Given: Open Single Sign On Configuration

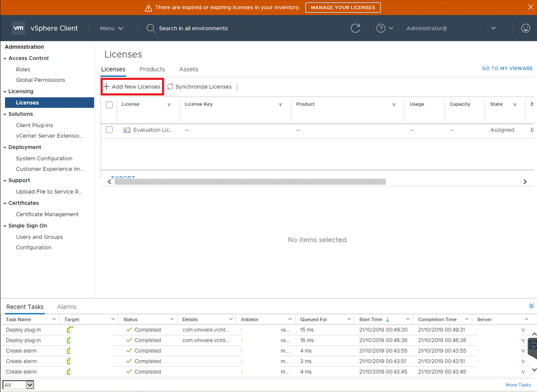Looking at the screenshot, I should 34,248.
